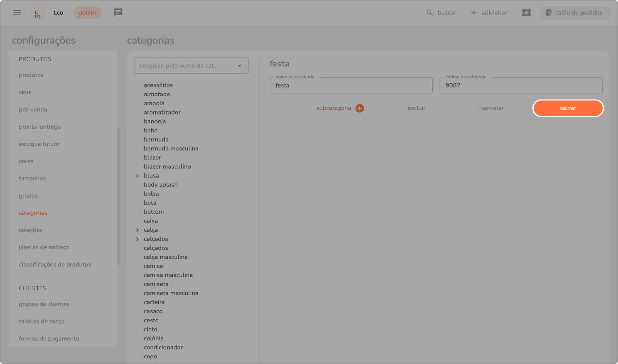
Task: Click the t.co brand logo avatar
Action: (38, 13)
